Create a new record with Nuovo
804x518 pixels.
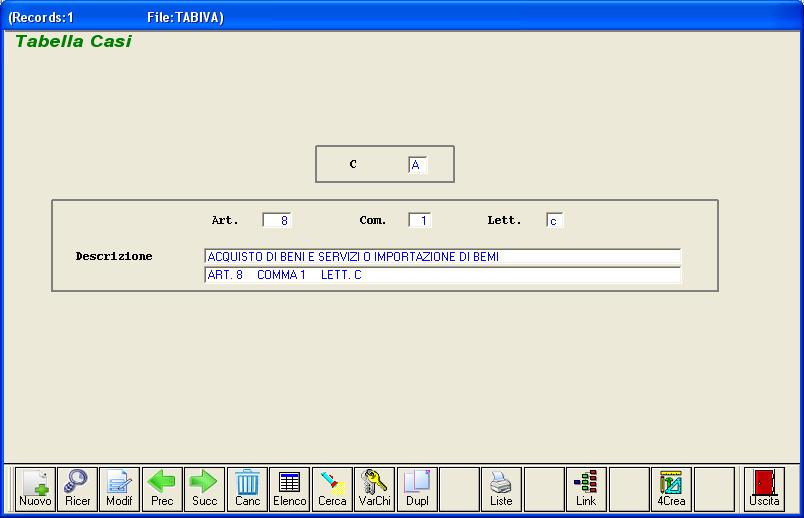tap(35, 489)
